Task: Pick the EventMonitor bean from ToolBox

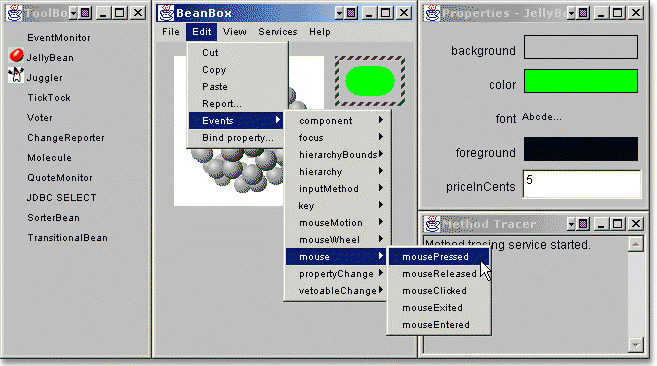Action: pos(59,38)
